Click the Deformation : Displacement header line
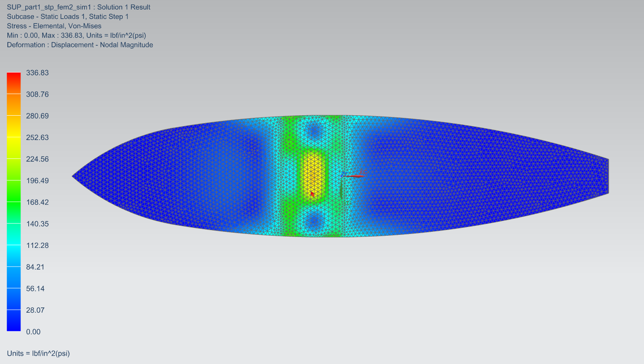 click(80, 45)
